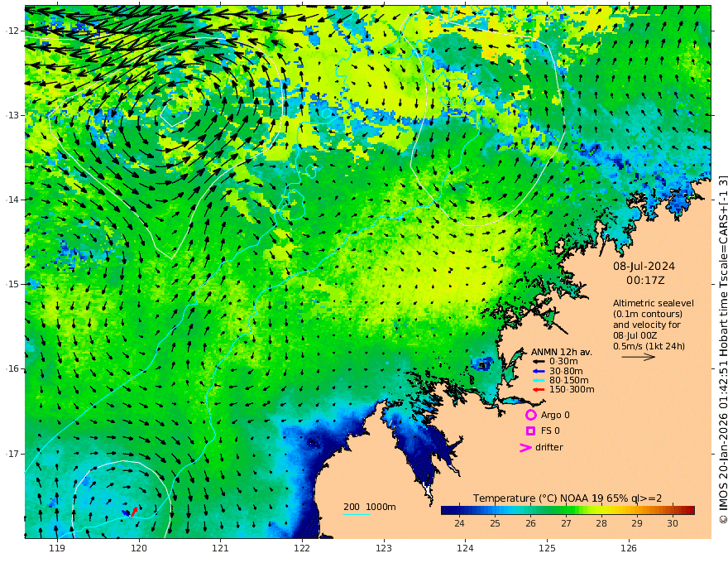Click the '0.5m/s (1kt 24h)' scale text
Image resolution: width=728 pixels, height=563 pixels.
coord(649,346)
